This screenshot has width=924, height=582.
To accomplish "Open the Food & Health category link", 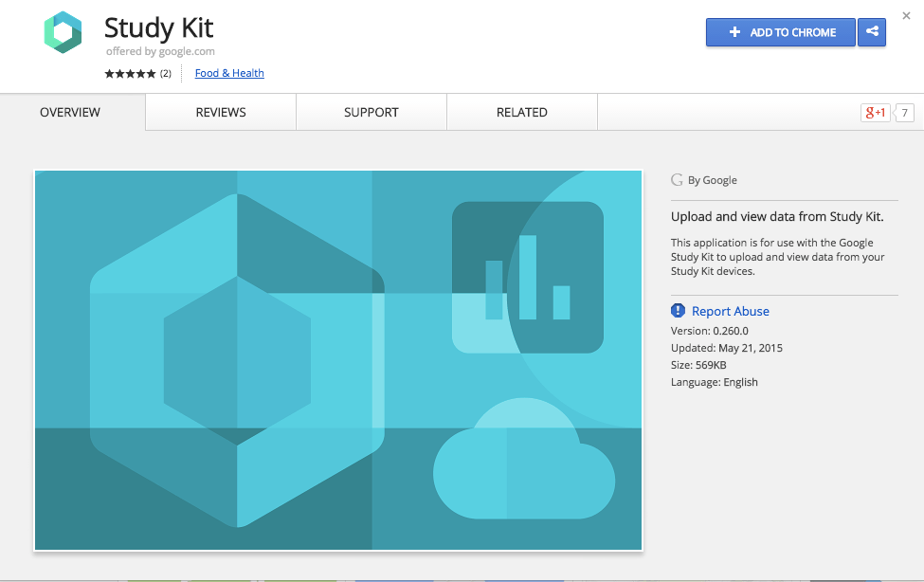I will [229, 74].
